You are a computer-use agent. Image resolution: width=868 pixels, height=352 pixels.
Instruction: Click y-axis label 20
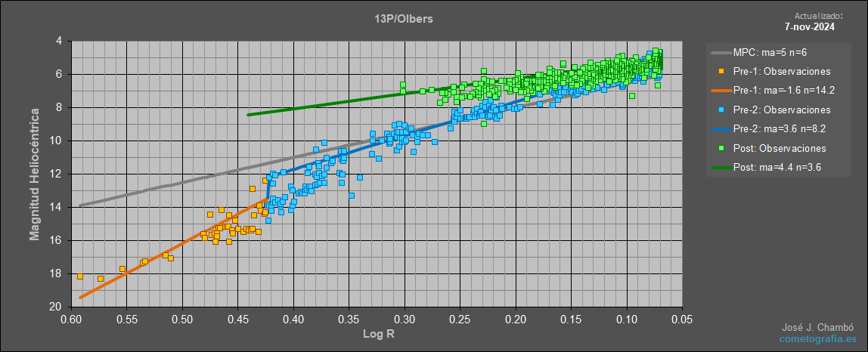[57, 307]
